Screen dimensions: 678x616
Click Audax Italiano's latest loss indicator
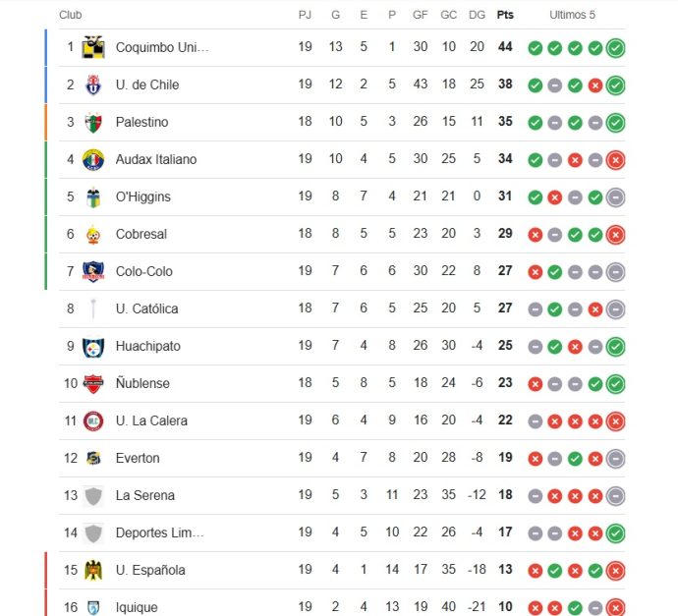pos(616,160)
